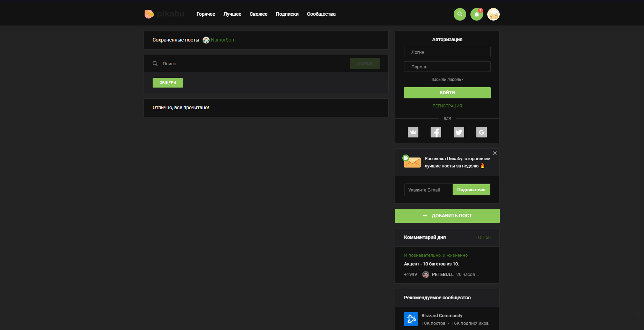Click the ДОБАВИТЬ ПОСТ button
The height and width of the screenshot is (330, 644).
[x=447, y=216]
